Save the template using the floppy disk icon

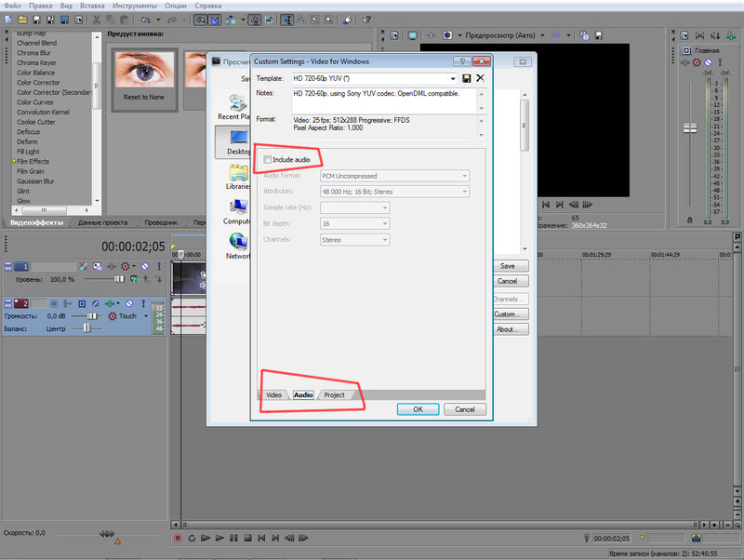[467, 79]
